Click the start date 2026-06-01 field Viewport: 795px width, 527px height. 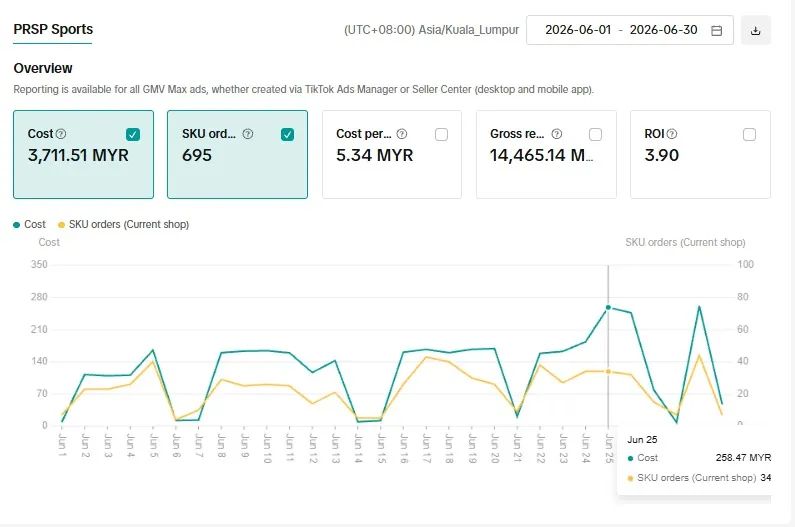[578, 30]
